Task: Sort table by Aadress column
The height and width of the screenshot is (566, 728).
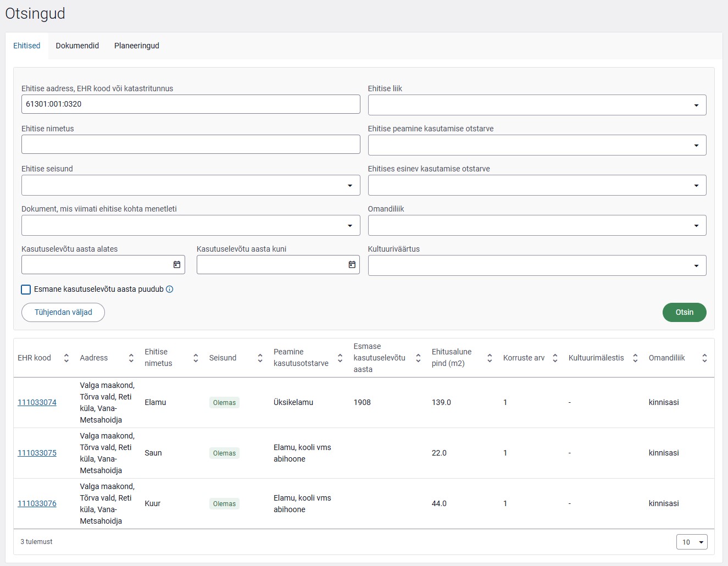Action: tap(131, 358)
